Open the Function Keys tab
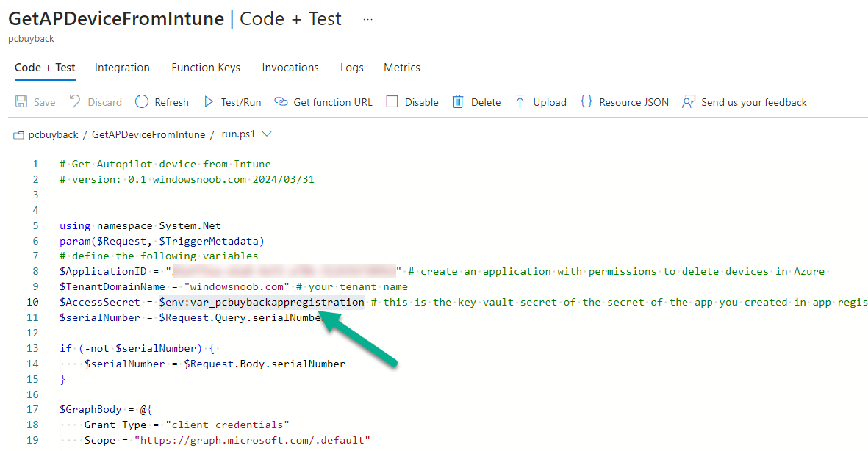 [x=206, y=68]
